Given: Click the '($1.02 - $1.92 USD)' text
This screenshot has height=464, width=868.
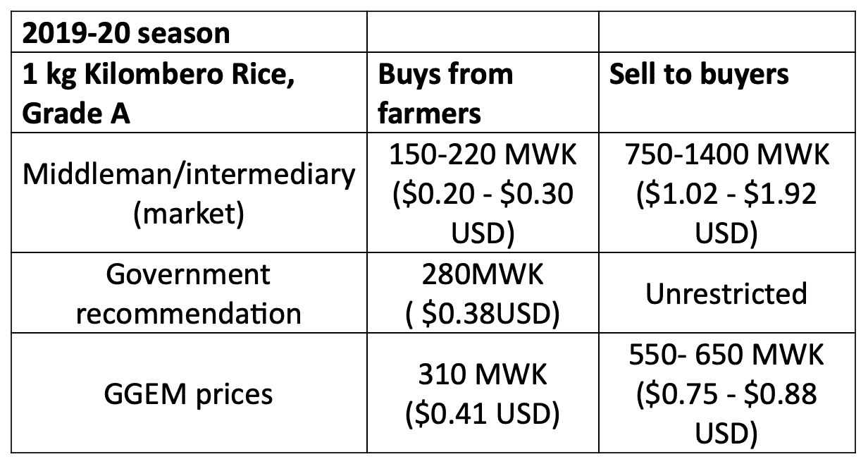Looking at the screenshot, I should pyautogui.click(x=726, y=214).
